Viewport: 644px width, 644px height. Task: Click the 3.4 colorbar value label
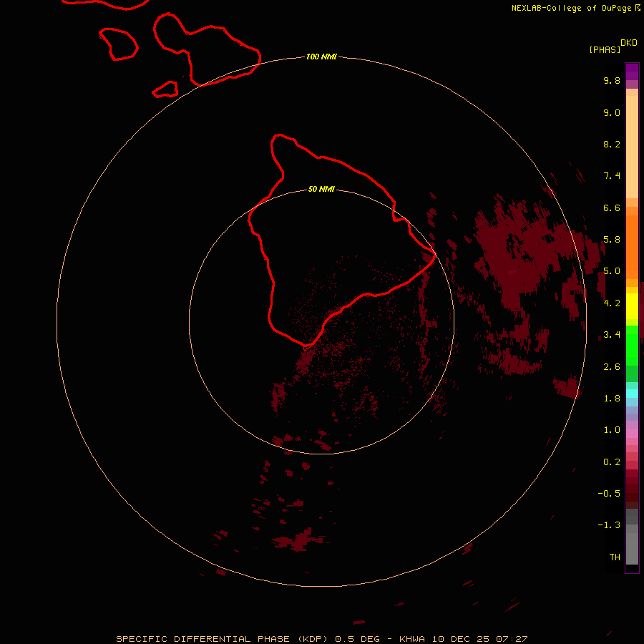[612, 335]
